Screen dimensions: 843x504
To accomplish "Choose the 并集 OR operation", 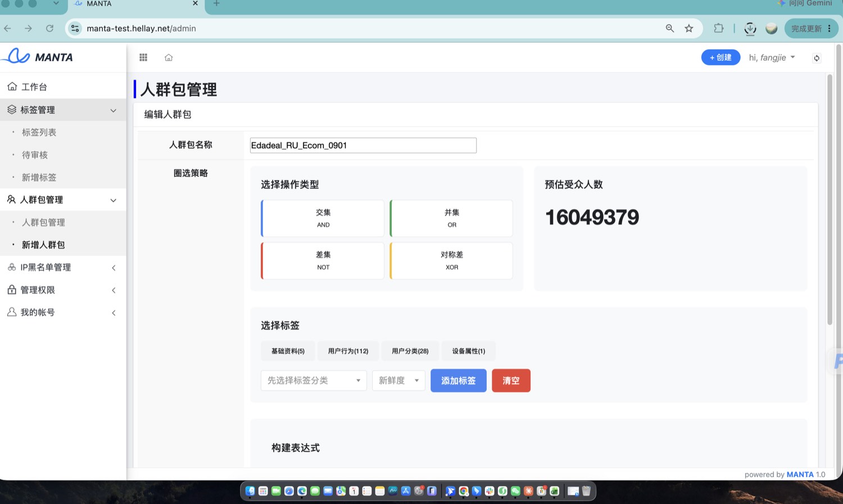I will (x=451, y=218).
